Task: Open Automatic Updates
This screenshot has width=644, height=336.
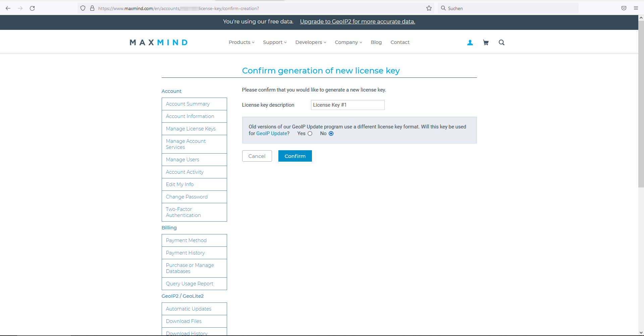Action: click(194, 309)
